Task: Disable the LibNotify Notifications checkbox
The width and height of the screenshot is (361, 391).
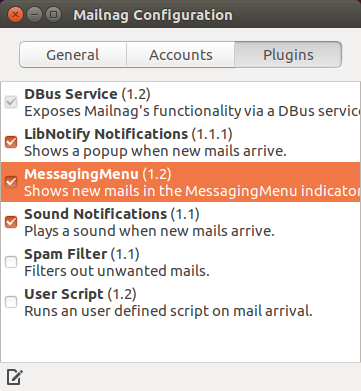Action: click(x=11, y=142)
